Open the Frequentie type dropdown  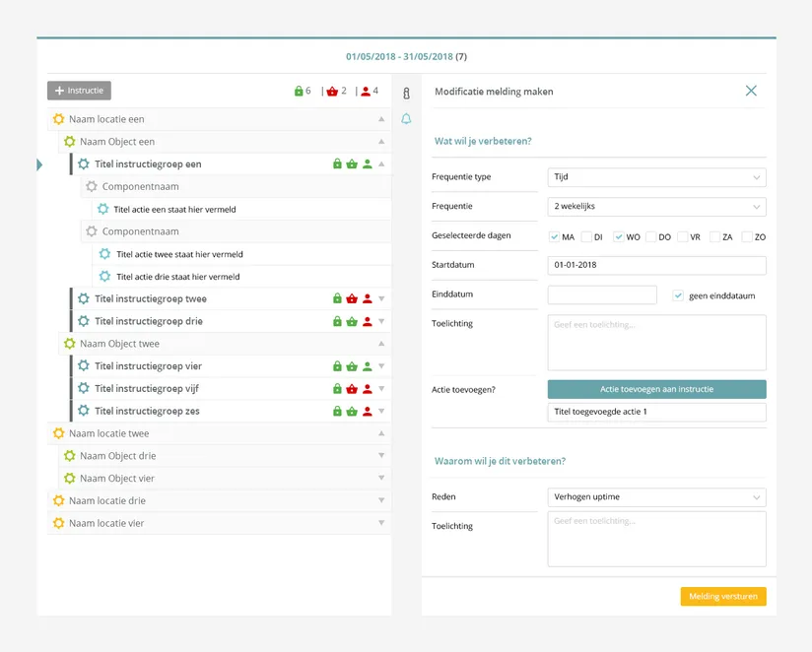click(656, 177)
